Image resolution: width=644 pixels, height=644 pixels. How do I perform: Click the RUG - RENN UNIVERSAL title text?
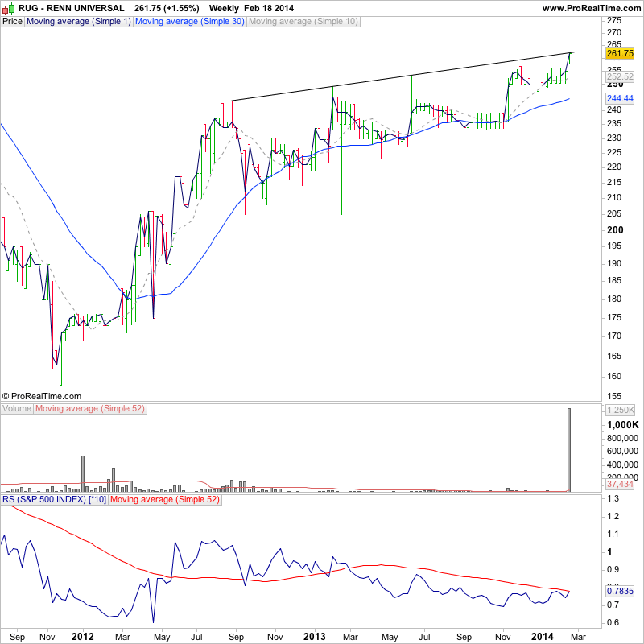point(71,8)
